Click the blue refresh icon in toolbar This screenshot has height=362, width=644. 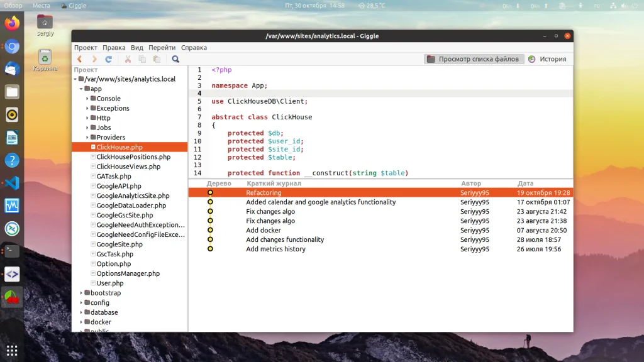pyautogui.click(x=109, y=59)
